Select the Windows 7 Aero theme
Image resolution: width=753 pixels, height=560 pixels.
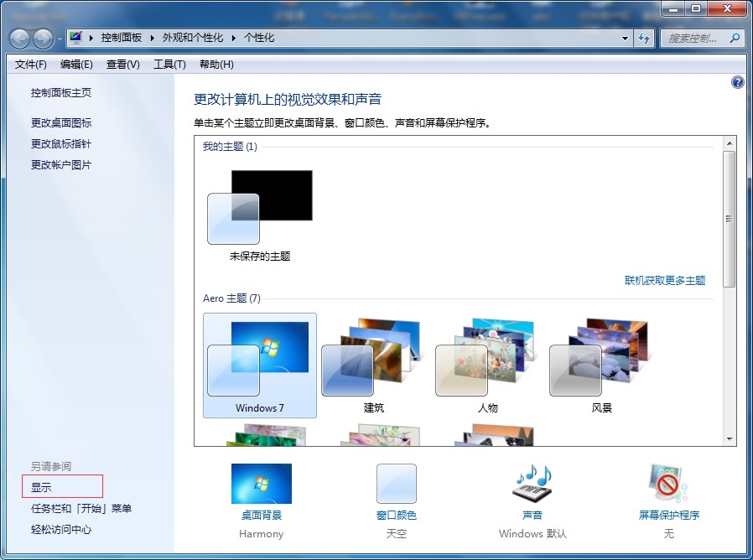[260, 366]
